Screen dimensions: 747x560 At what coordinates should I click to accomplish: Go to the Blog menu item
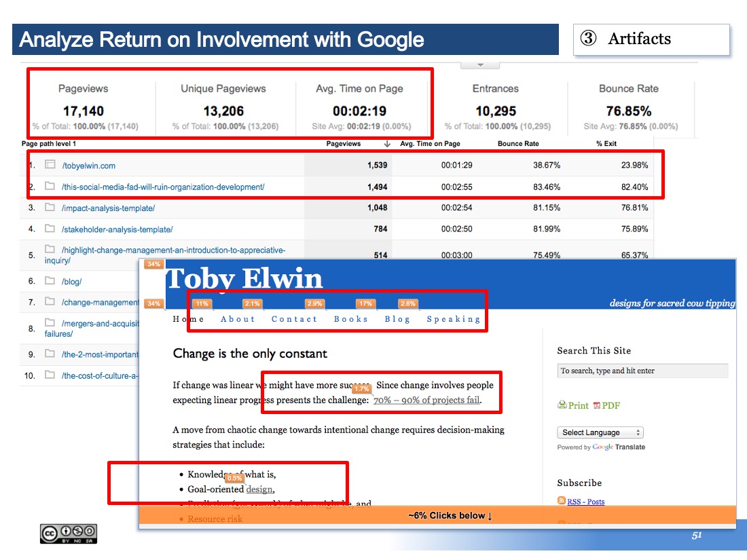(397, 319)
